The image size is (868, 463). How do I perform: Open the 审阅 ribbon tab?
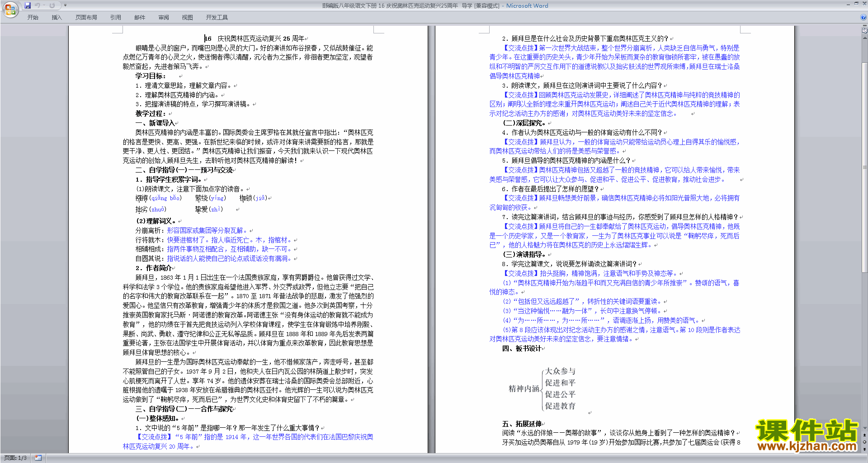(164, 18)
